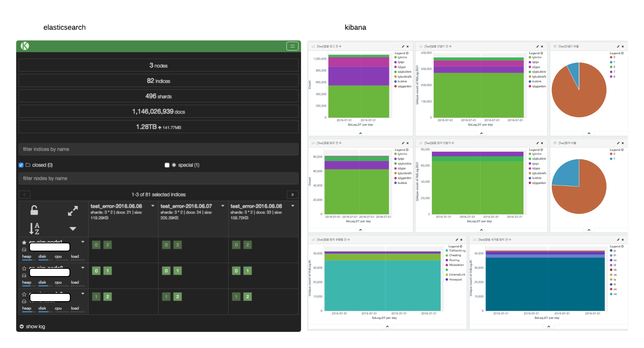Screen dimensions: 644x348
Task: Edit the CallbackLog legend chart panel
Action: point(457,240)
